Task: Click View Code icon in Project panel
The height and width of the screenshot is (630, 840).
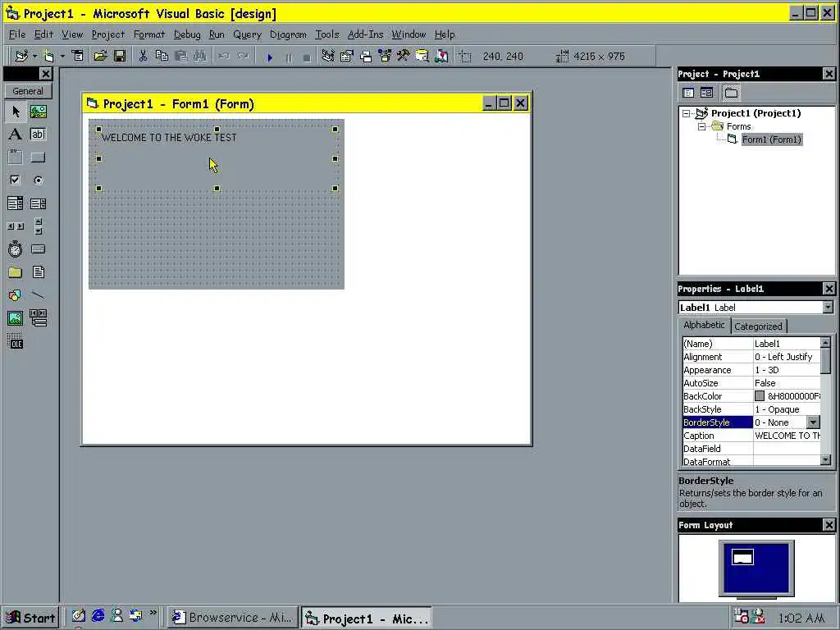Action: click(688, 93)
